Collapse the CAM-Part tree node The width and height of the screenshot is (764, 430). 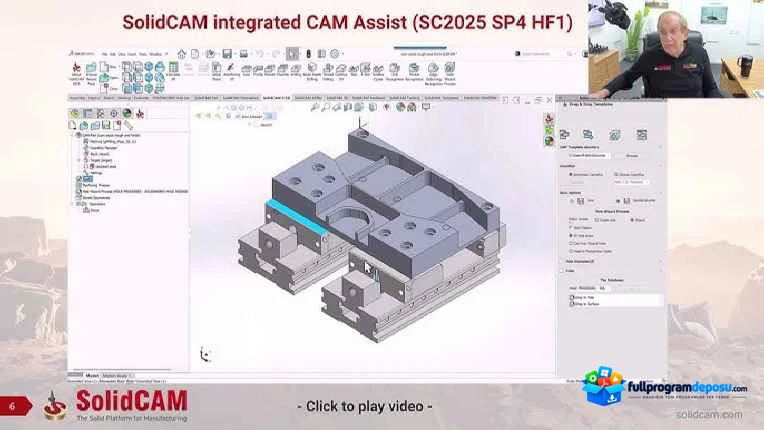click(73, 135)
